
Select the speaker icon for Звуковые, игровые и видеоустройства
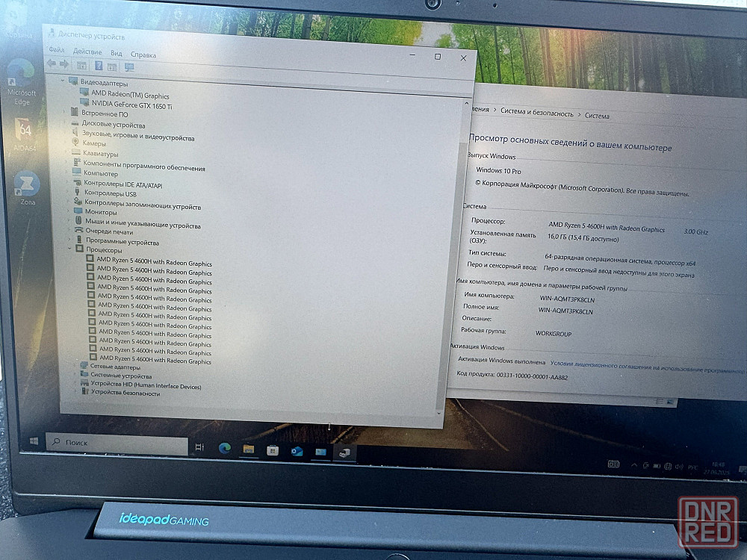click(75, 132)
